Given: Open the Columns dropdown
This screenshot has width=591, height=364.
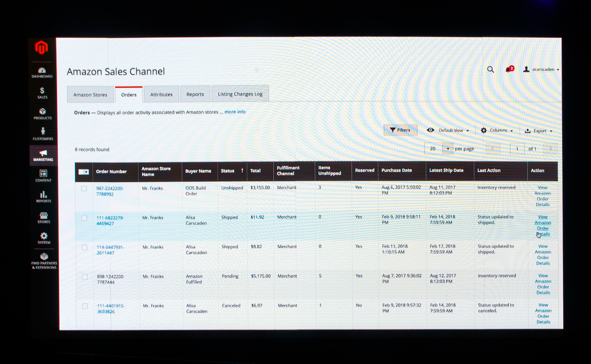Looking at the screenshot, I should tap(497, 130).
